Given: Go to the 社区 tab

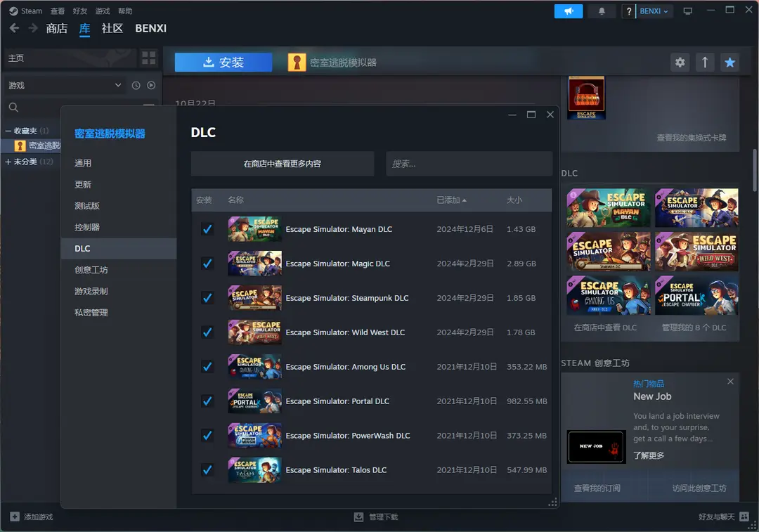Looking at the screenshot, I should [112, 29].
